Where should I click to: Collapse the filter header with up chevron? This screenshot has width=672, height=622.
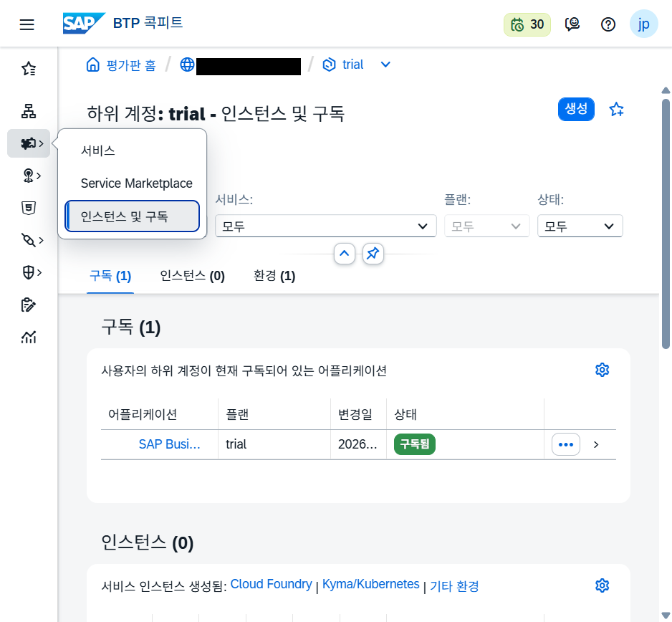pyautogui.click(x=344, y=254)
